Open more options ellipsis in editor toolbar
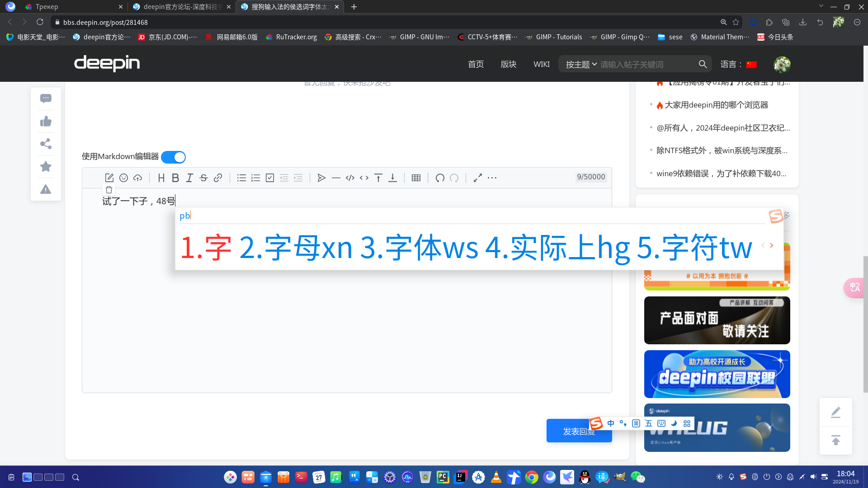The width and height of the screenshot is (868, 488). click(x=492, y=178)
